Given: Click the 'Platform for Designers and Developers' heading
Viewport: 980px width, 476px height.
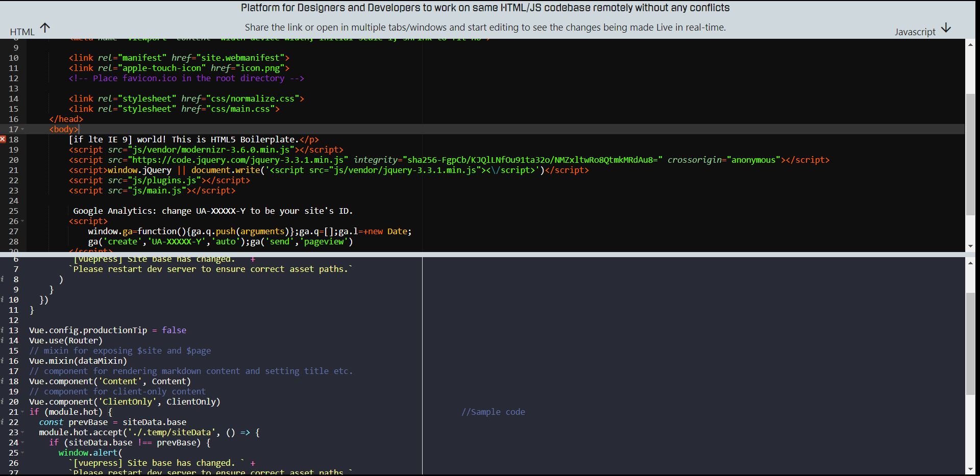Looking at the screenshot, I should [x=485, y=8].
